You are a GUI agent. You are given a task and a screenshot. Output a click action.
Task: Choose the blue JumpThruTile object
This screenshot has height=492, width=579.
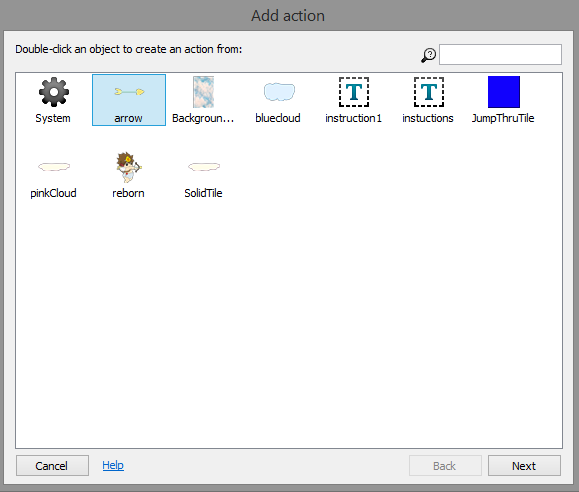pos(504,92)
